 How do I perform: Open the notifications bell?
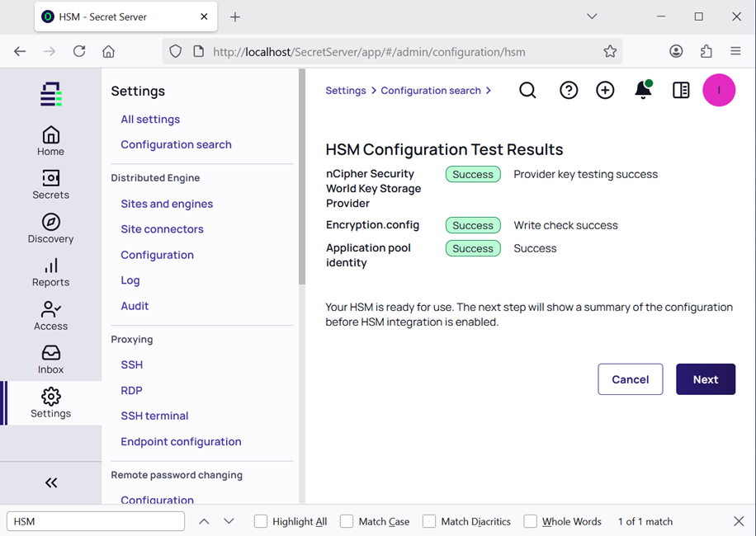[643, 90]
